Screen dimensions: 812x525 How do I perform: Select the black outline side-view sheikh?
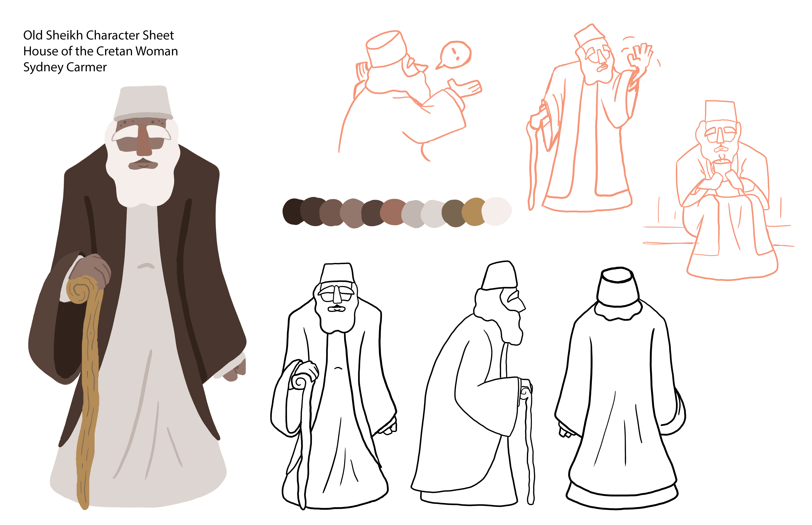[x=473, y=383]
